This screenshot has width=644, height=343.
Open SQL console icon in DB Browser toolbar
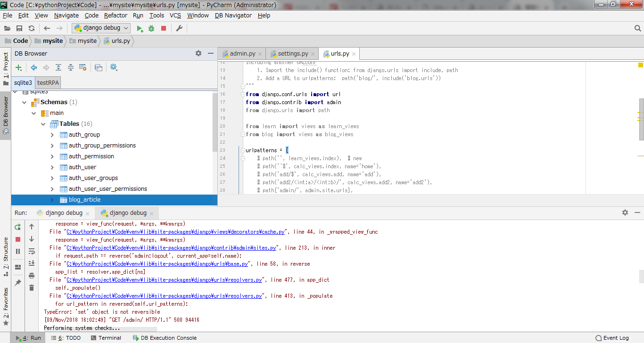(98, 67)
